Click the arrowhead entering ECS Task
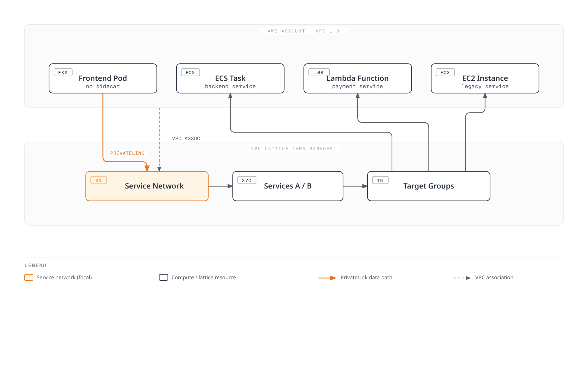 pos(230,96)
